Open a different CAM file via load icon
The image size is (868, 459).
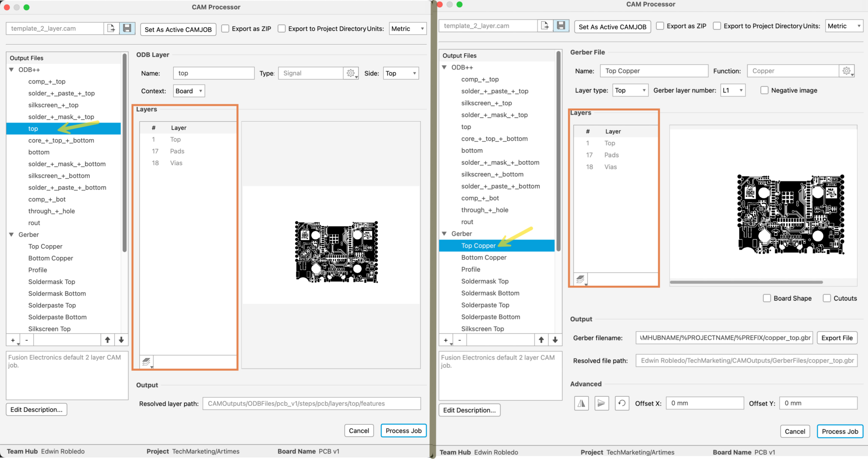click(111, 28)
